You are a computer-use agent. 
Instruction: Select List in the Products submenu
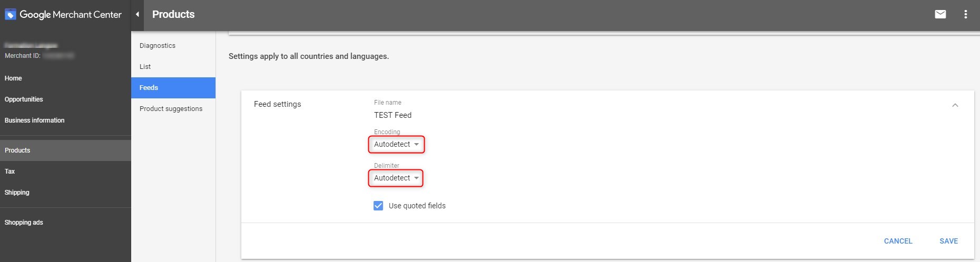[x=145, y=67]
